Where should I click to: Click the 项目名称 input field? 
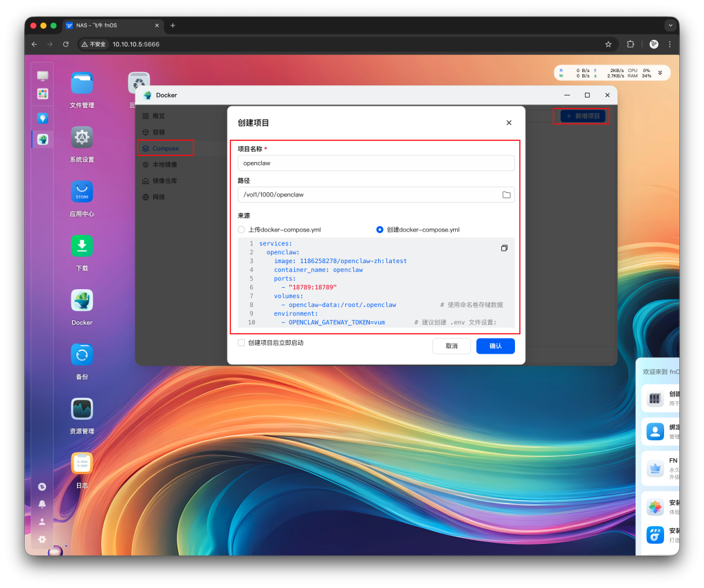pyautogui.click(x=375, y=163)
